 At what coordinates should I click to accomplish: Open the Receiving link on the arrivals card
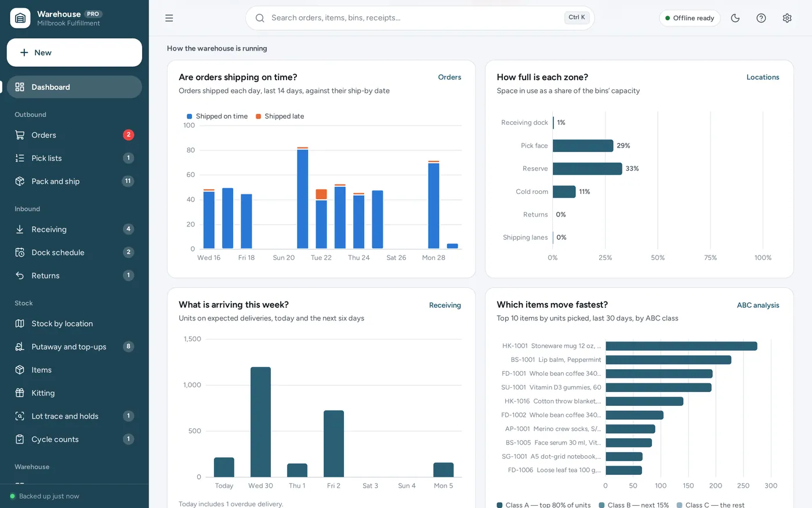pyautogui.click(x=445, y=305)
